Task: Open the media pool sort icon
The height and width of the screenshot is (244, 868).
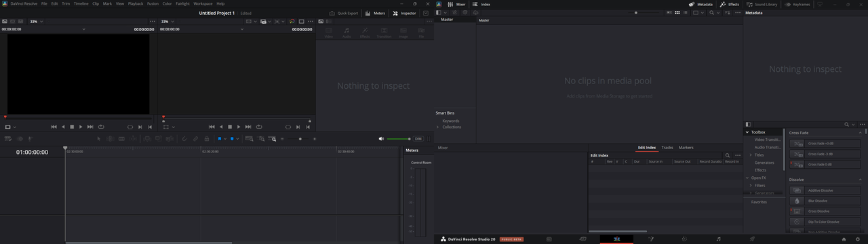Action: pos(727,12)
